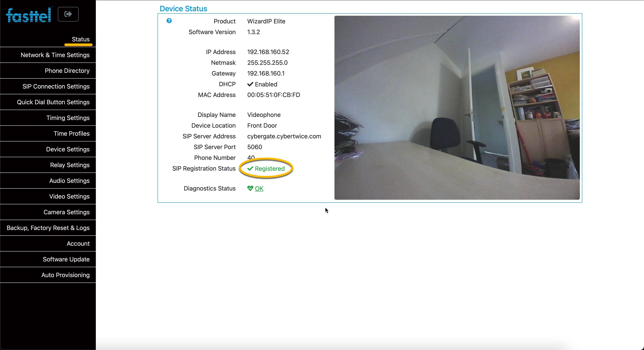
Task: Click the live camera preview image
Action: pos(457,108)
